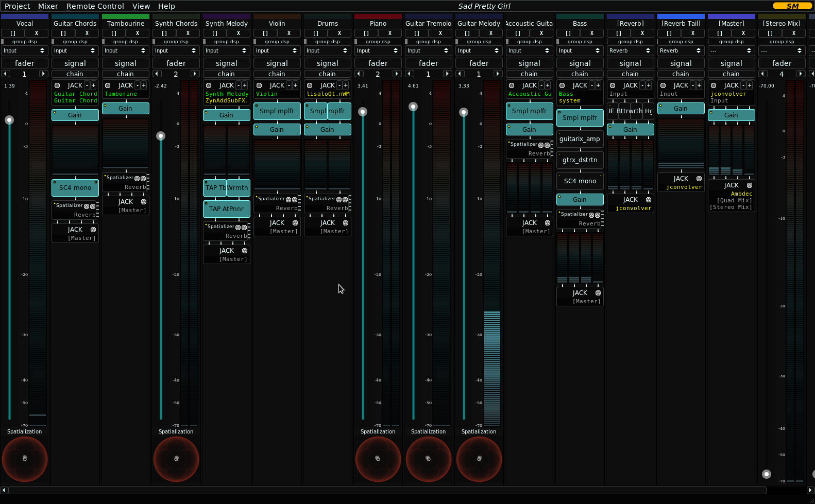Toggle the Gain module on the Tambourine strip
The height and width of the screenshot is (504, 815).
[x=126, y=109]
